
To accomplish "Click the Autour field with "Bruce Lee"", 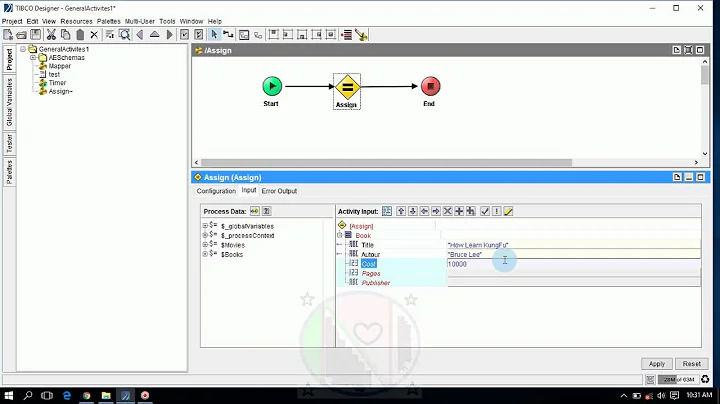I will pos(574,254).
